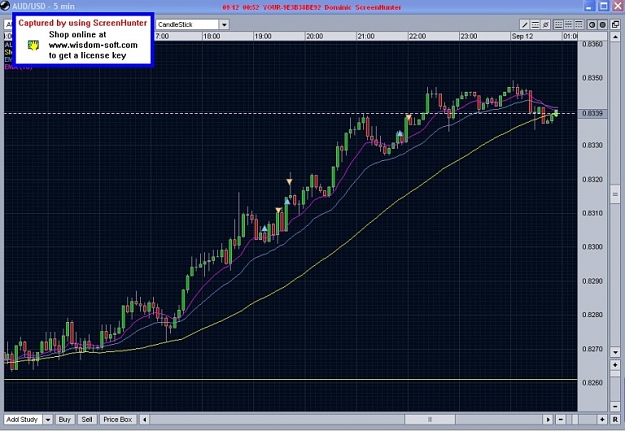The height and width of the screenshot is (431, 625).
Task: Click the 0.8280 price axis label
Action: [x=592, y=315]
